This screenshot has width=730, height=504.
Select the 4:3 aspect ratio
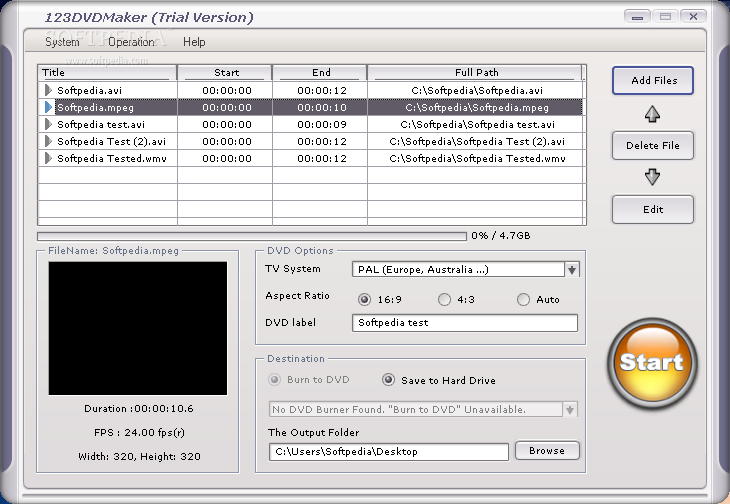(444, 299)
